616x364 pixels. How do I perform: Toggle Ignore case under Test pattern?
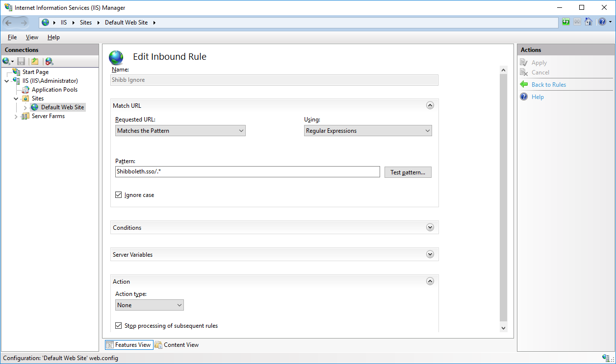point(118,194)
